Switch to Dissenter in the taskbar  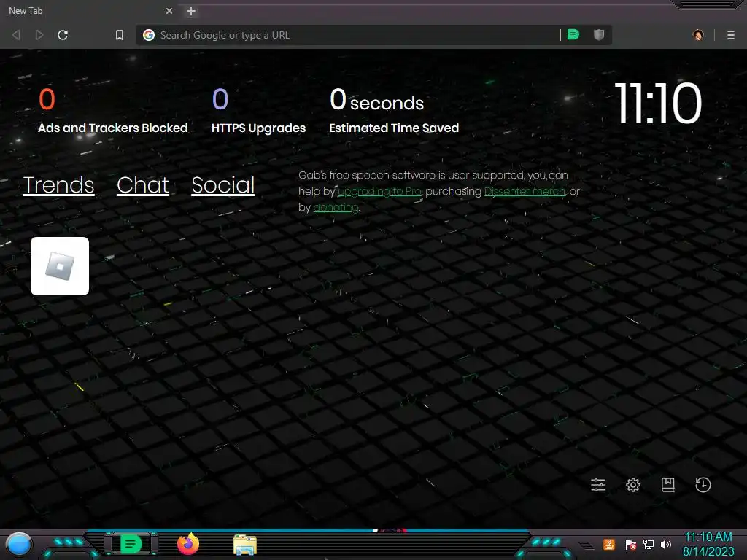click(x=131, y=544)
